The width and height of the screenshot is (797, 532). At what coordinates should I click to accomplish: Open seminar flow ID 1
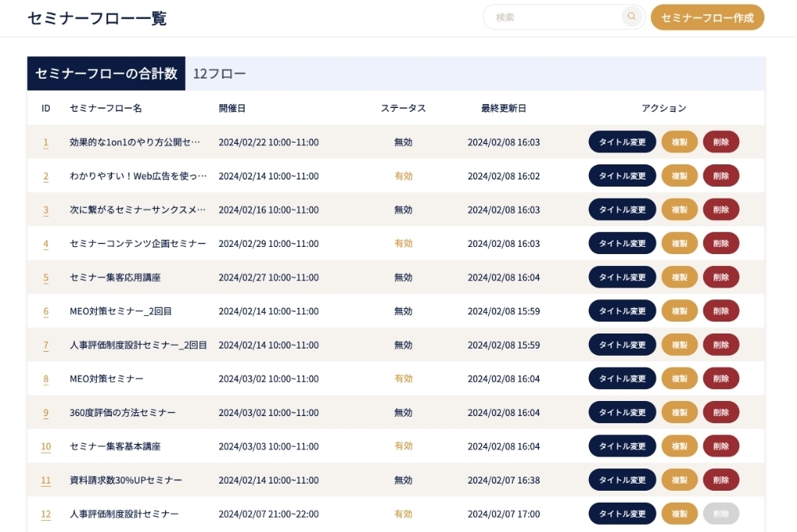[x=45, y=142]
